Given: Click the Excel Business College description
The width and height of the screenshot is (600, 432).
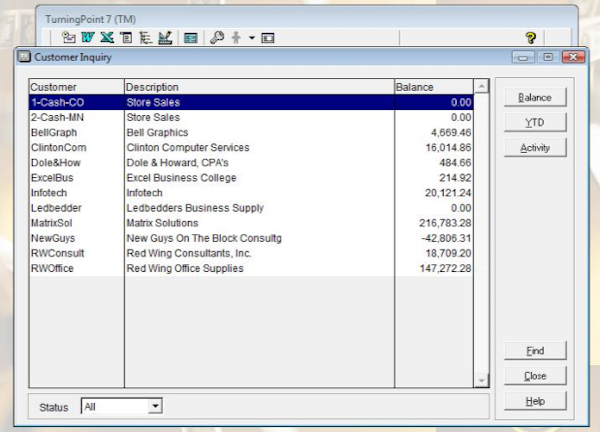Looking at the screenshot, I should pyautogui.click(x=181, y=178).
